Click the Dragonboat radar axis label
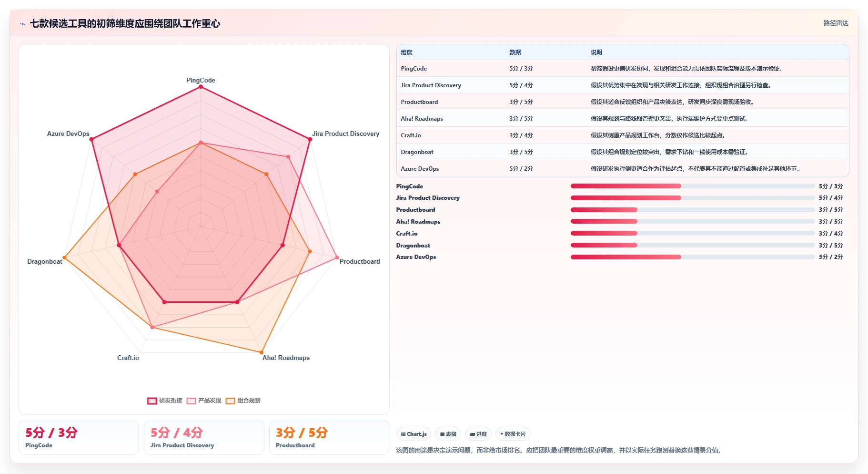The image size is (868, 474). click(x=45, y=261)
